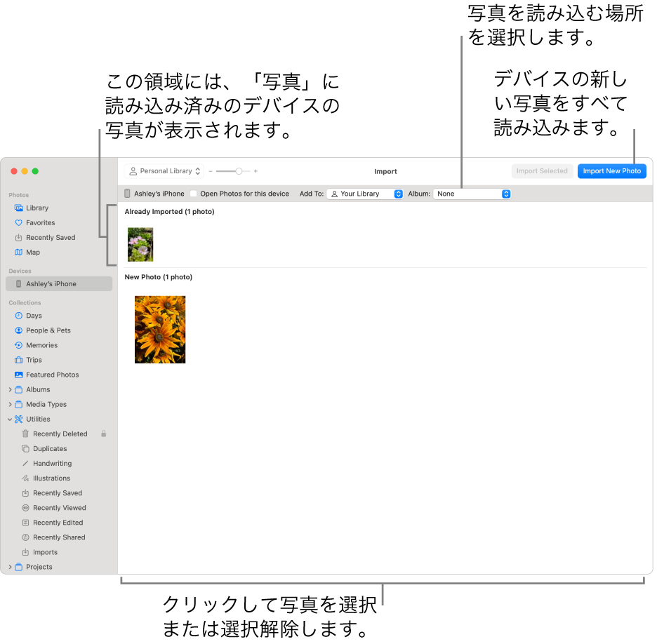This screenshot has width=657, height=644.
Task: Select the already imported pink flowers thumbnail
Action: pyautogui.click(x=140, y=245)
